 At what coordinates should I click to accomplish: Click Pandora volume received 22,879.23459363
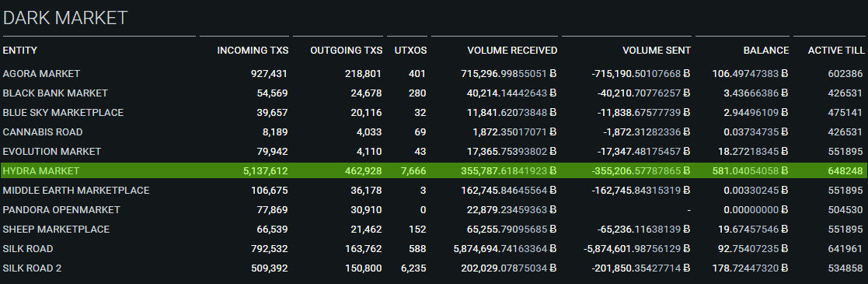click(x=511, y=209)
